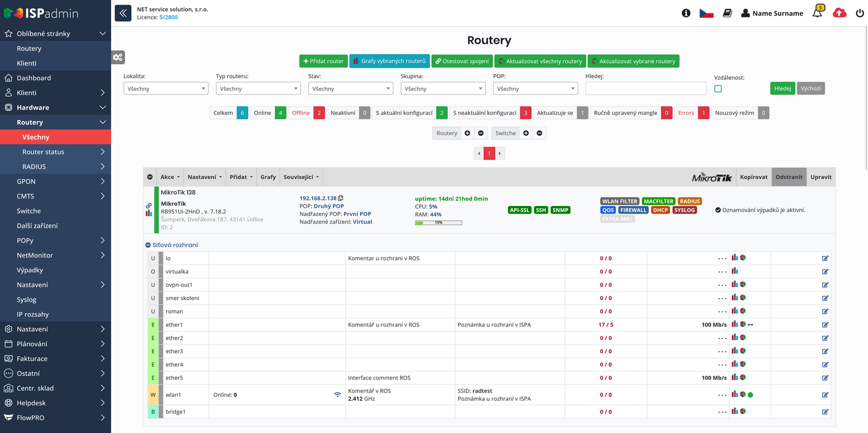Image resolution: width=868 pixels, height=433 pixels.
Task: Collapse the Síťová rozhraní section
Action: (x=148, y=245)
